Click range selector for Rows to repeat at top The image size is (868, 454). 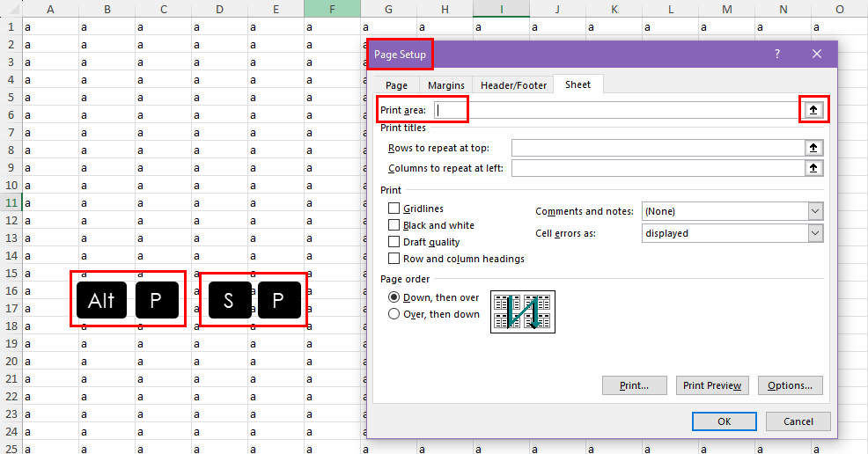pyautogui.click(x=813, y=148)
